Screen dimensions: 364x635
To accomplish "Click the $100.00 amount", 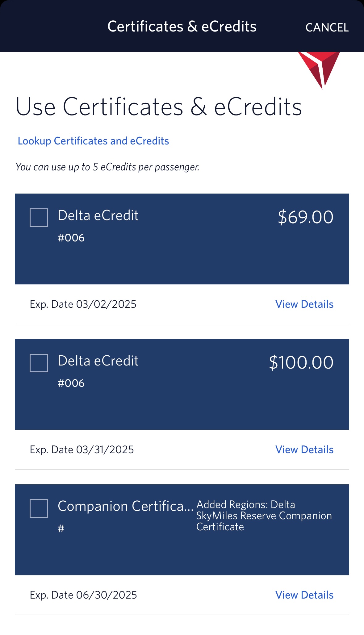I will click(x=301, y=362).
